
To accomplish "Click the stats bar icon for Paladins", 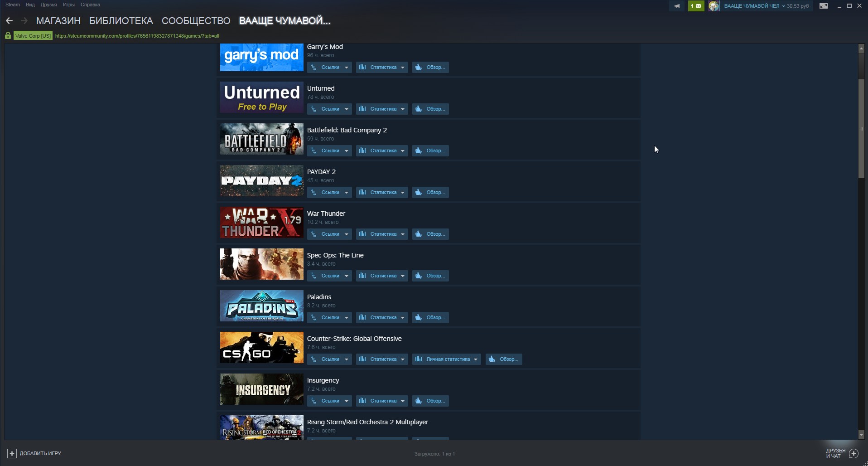I will (362, 317).
